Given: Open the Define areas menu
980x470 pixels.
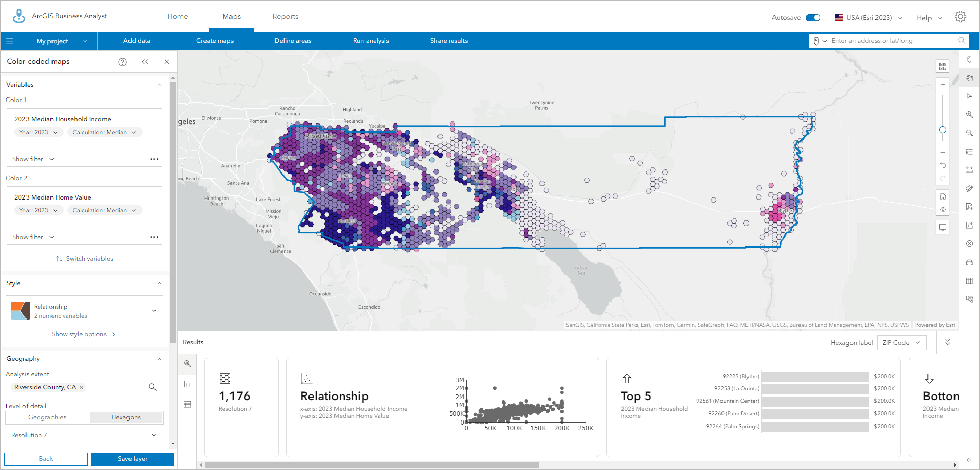Looking at the screenshot, I should [x=293, y=41].
